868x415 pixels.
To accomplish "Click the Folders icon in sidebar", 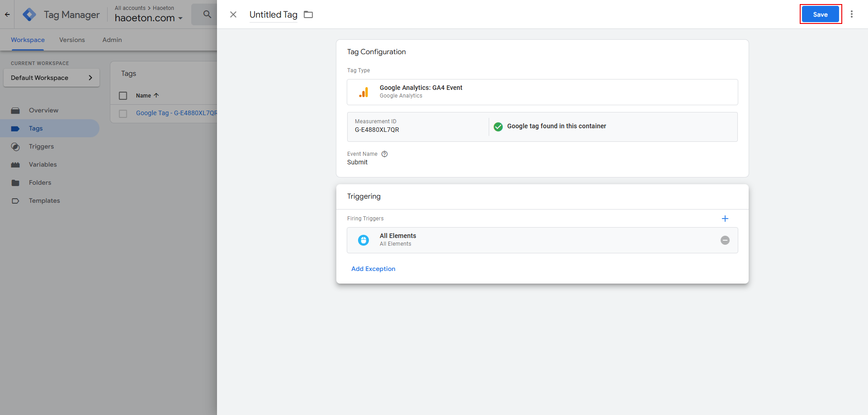I will 15,183.
